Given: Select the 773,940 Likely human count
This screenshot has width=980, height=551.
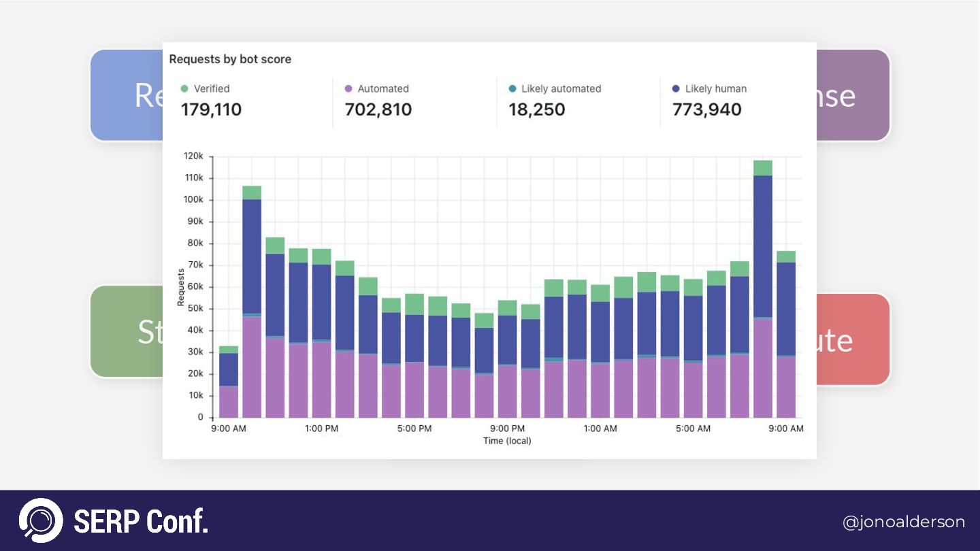Looking at the screenshot, I should coord(706,110).
